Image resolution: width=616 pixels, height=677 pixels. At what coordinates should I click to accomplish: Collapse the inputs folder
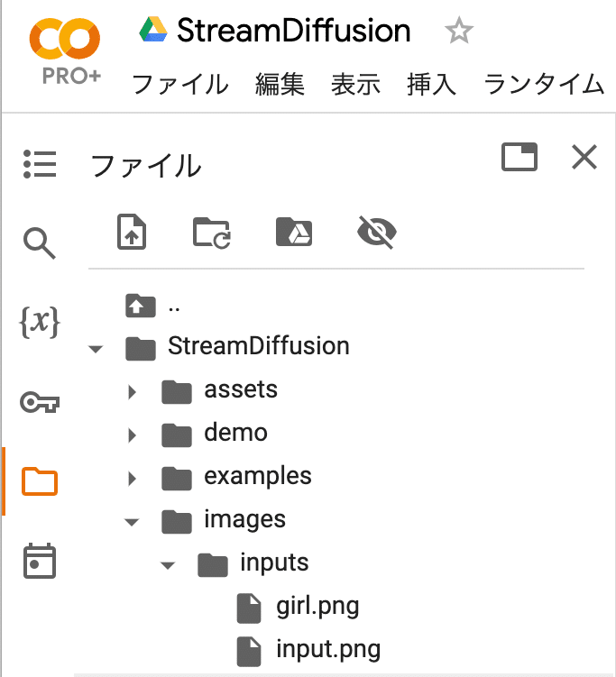(168, 565)
